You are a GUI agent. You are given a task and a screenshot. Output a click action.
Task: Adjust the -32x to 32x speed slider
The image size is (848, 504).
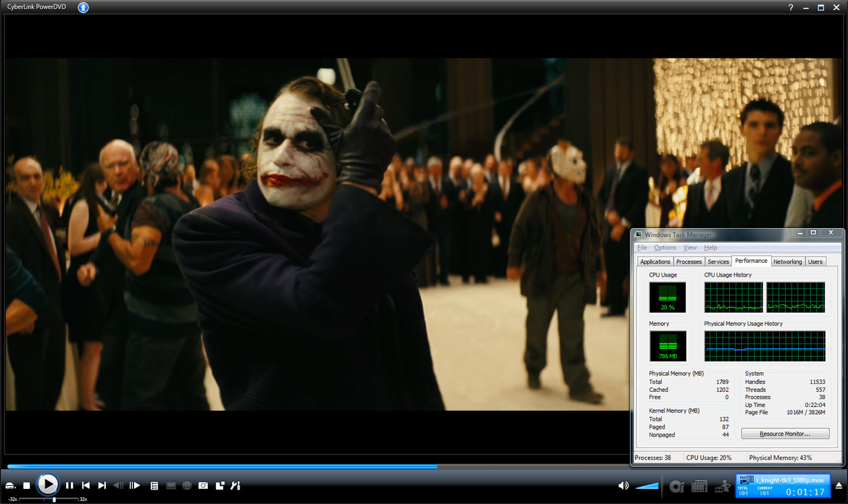click(x=49, y=499)
